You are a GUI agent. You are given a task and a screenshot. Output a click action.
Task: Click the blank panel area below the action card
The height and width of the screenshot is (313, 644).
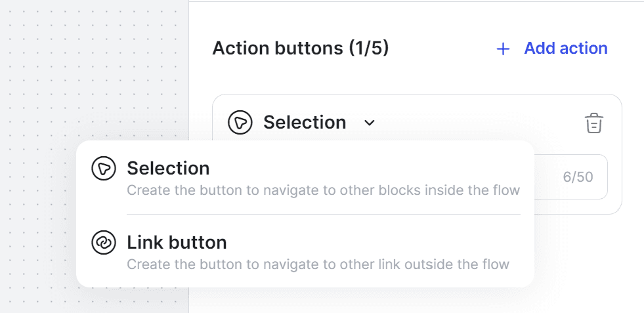click(588, 263)
